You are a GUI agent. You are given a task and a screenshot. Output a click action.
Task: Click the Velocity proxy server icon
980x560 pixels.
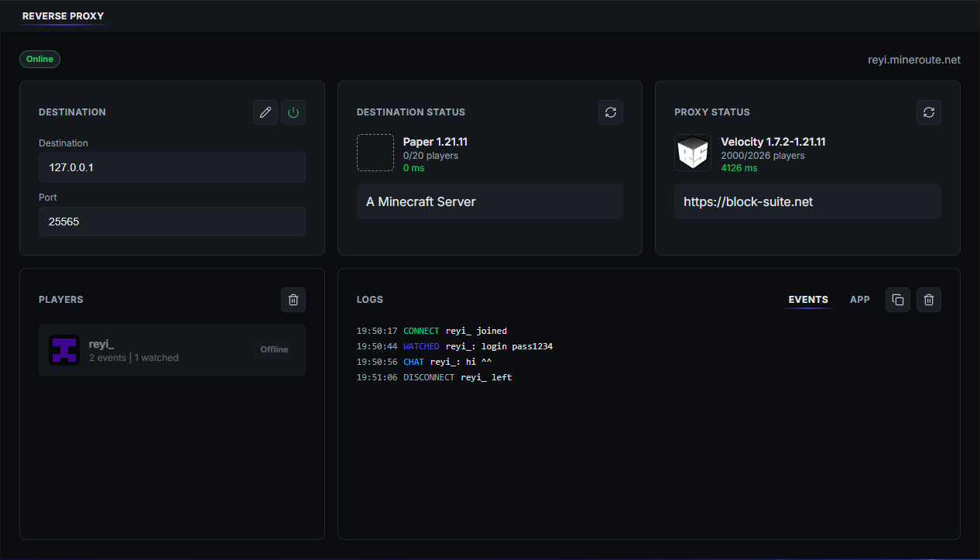tap(693, 153)
